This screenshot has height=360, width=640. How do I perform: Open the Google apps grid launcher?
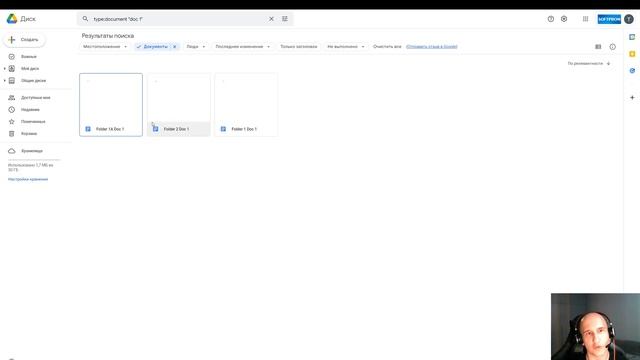tap(585, 19)
